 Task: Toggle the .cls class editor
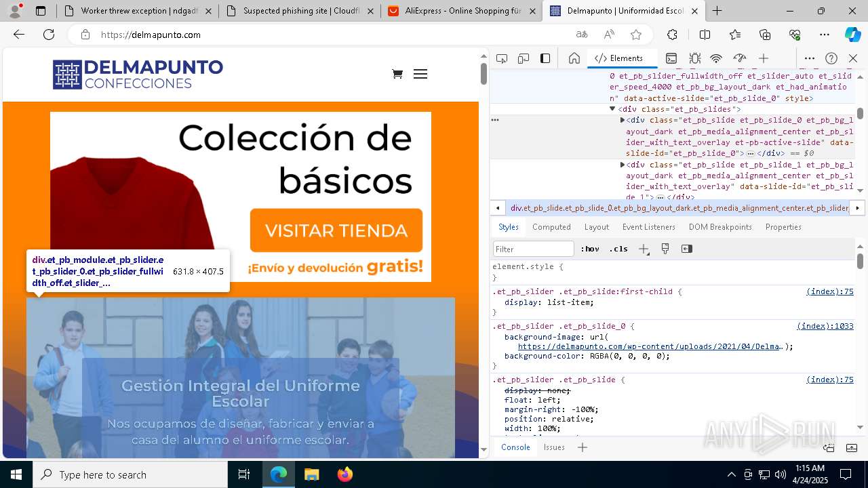click(x=618, y=249)
